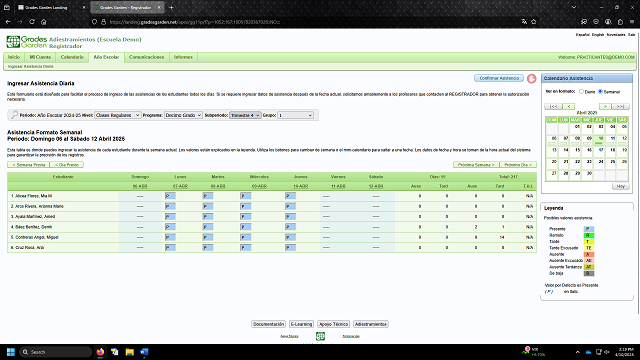Open the Programa Decimo Grado dropdown

pos(183,115)
